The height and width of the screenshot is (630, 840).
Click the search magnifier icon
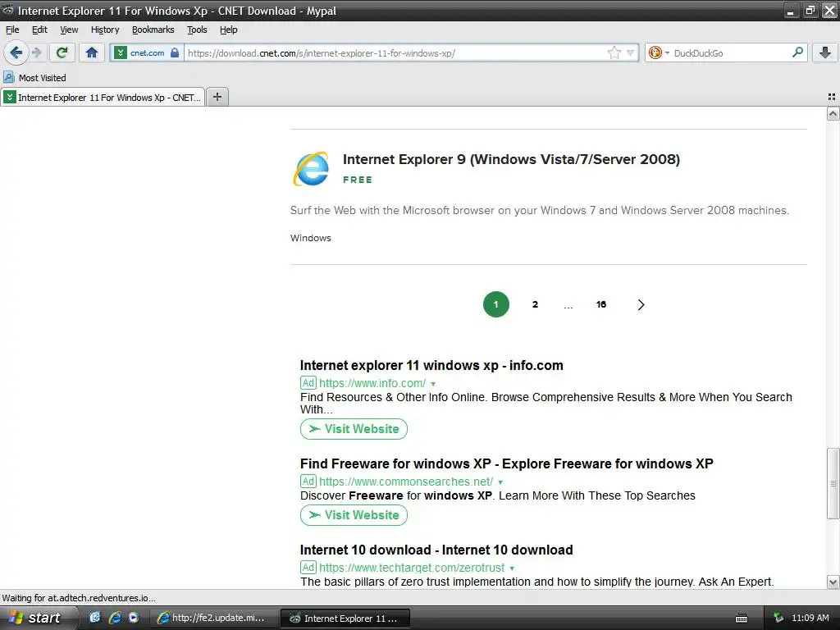(797, 52)
